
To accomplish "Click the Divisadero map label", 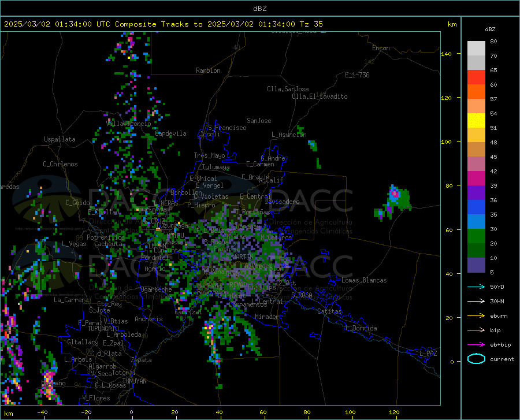I will 282,202.
